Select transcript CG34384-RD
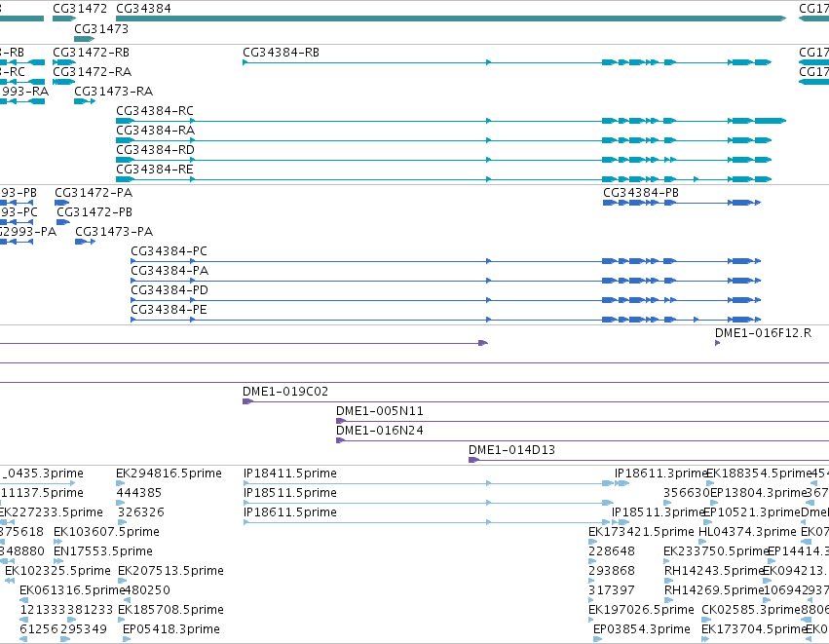 443,160
